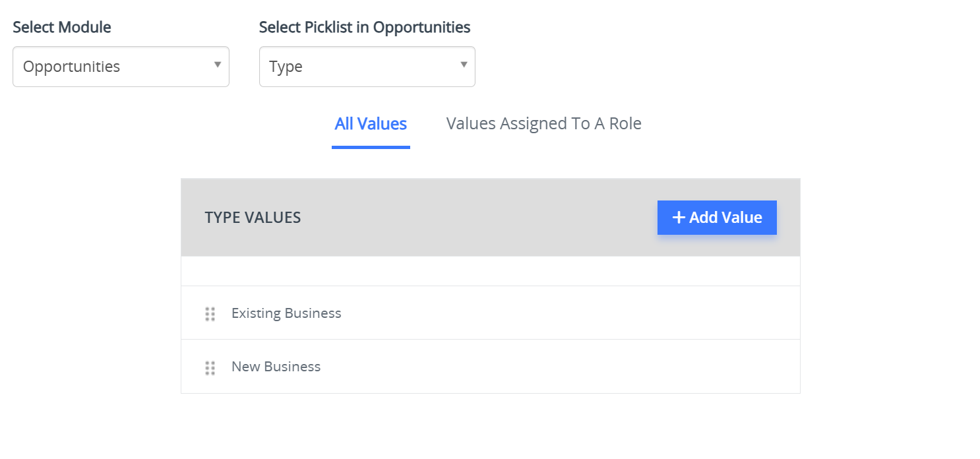Switch to Values Assigned To A Role tab
This screenshot has height=459, width=980.
(543, 123)
